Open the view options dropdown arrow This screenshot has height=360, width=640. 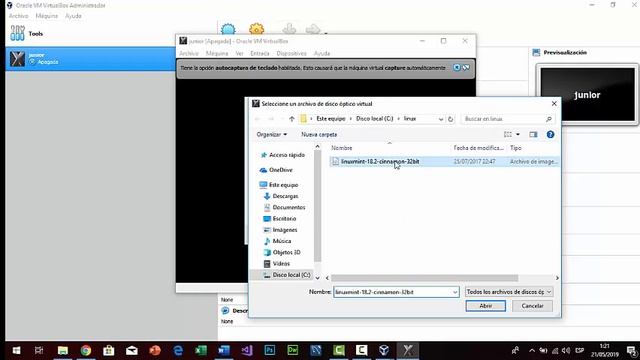point(518,134)
